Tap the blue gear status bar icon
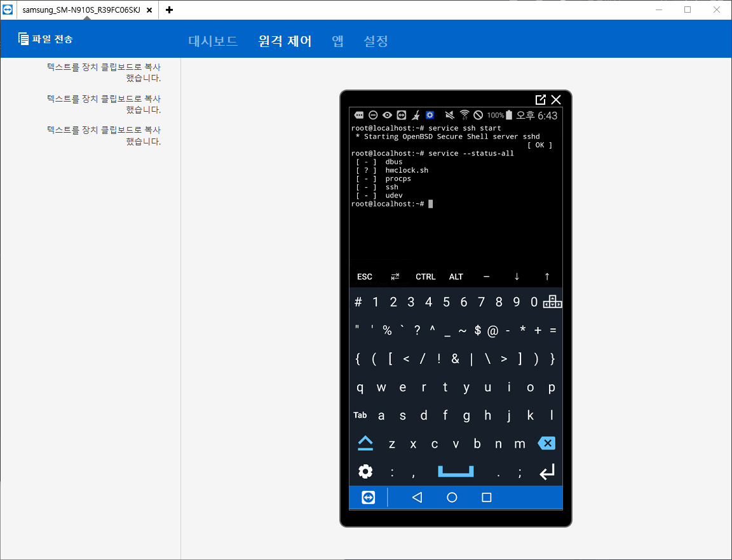The width and height of the screenshot is (732, 560). pyautogui.click(x=430, y=115)
